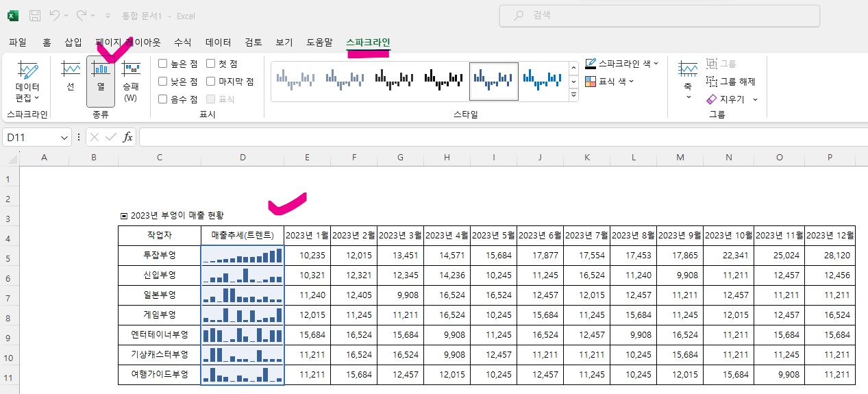Viewport: 868px width, 394px height.
Task: Expand the 축 axis dropdown arrow
Action: pos(688,97)
